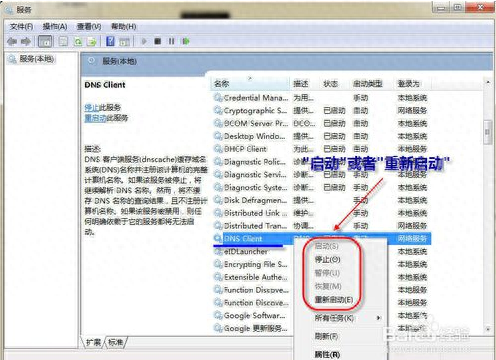Click the Restart Service toolbar icon
Viewport: 496px width, 360px height.
click(x=186, y=41)
